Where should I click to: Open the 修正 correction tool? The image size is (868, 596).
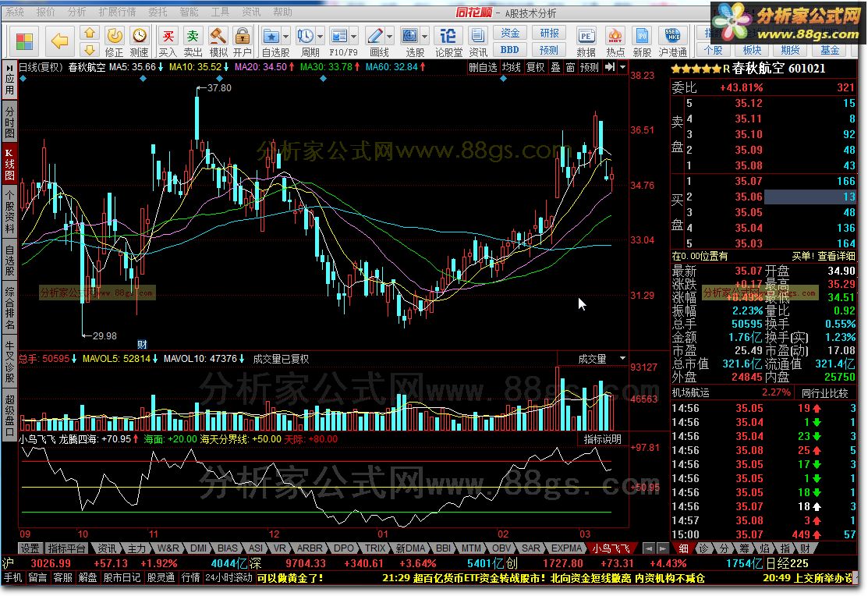[115, 41]
